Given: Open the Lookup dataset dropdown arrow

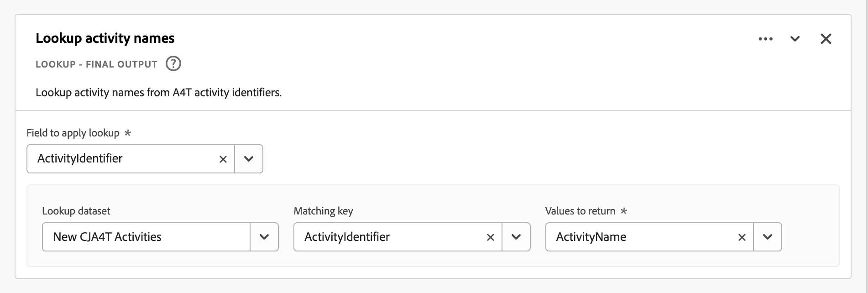Looking at the screenshot, I should [x=264, y=237].
